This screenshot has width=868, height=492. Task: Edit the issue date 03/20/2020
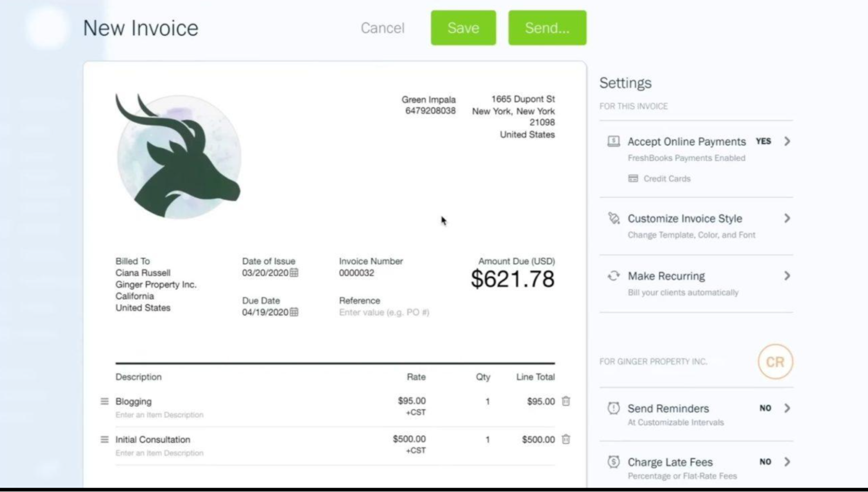point(265,273)
